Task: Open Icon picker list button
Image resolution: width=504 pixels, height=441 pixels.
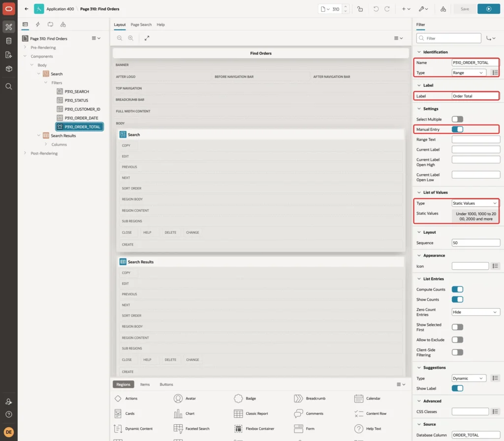Action: [495, 266]
